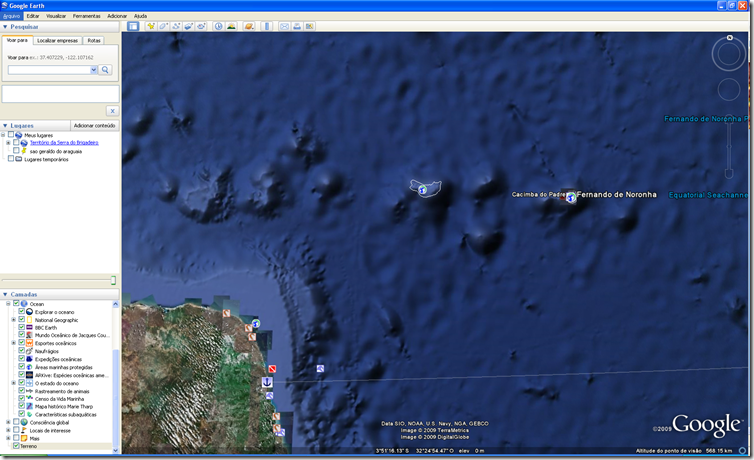The width and height of the screenshot is (754, 460).
Task: Select the add path tool
Action: click(176, 26)
